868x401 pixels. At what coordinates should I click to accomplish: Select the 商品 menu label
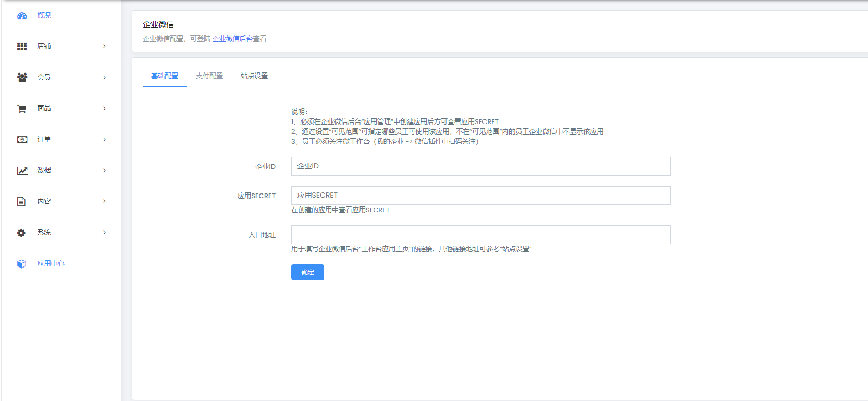pyautogui.click(x=44, y=108)
